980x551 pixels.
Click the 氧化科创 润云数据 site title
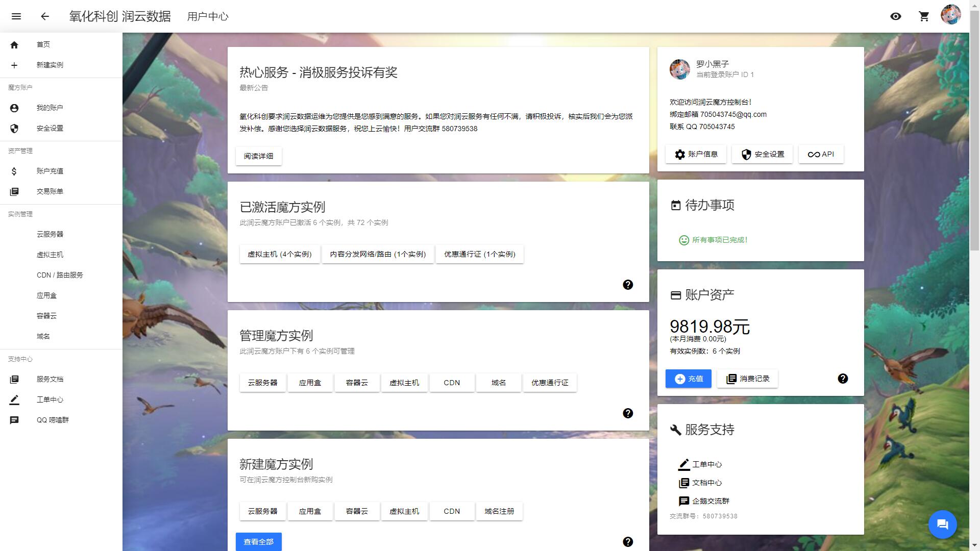click(120, 16)
